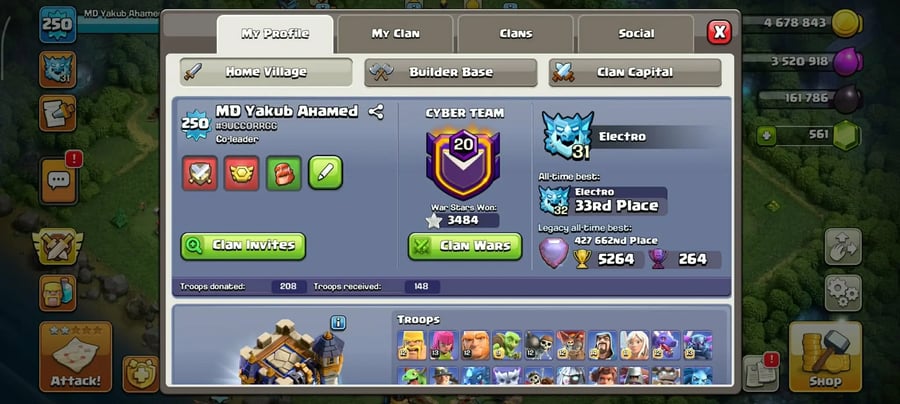Viewport: 900px width, 404px height.
Task: Click the red crossed swords badge icon
Action: tap(200, 173)
